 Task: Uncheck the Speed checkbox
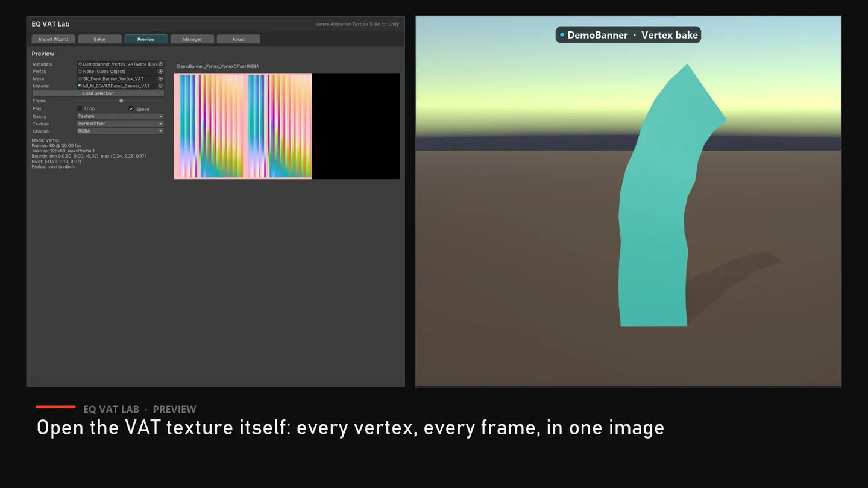tap(131, 109)
